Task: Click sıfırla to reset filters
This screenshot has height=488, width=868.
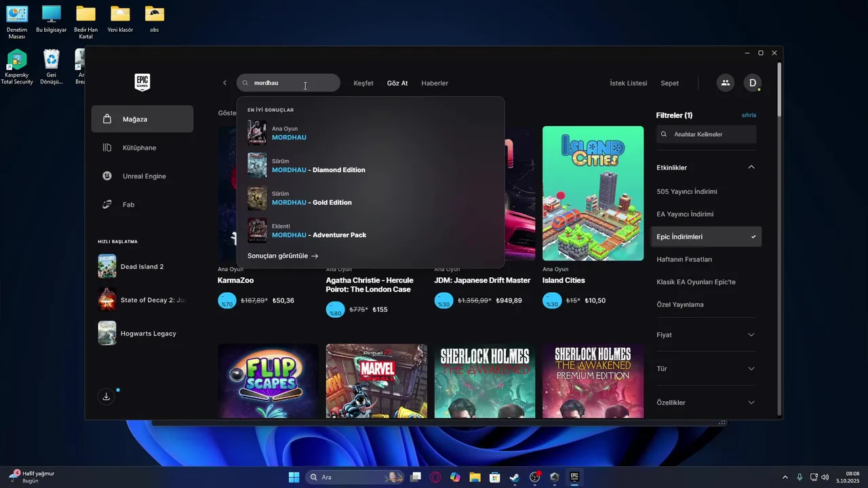Action: 749,115
